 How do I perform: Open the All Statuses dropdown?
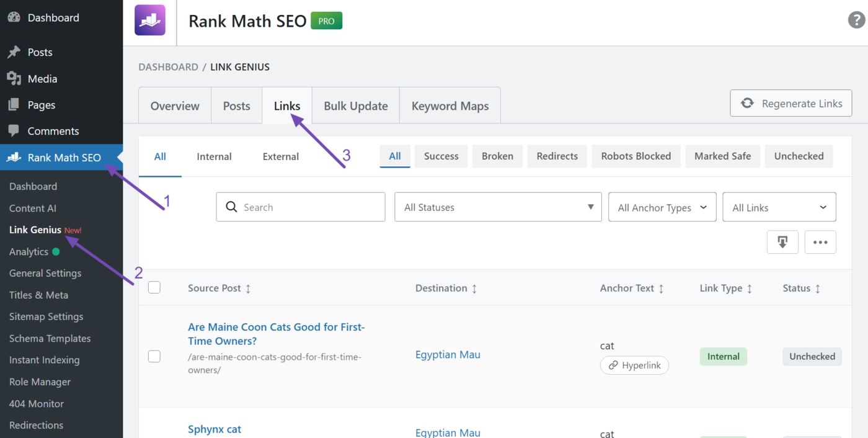pos(498,207)
